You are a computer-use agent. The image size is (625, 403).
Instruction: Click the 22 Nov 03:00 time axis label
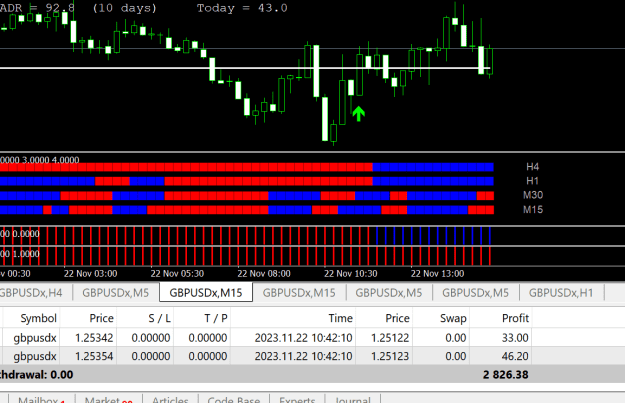tap(90, 274)
